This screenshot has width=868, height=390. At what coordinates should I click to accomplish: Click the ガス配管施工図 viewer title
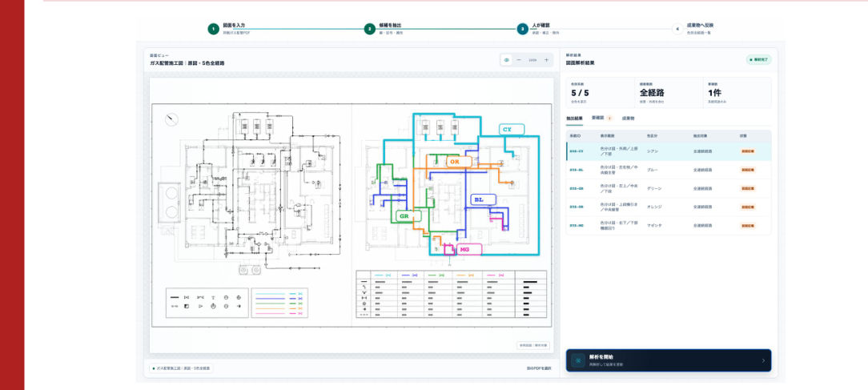click(x=187, y=63)
